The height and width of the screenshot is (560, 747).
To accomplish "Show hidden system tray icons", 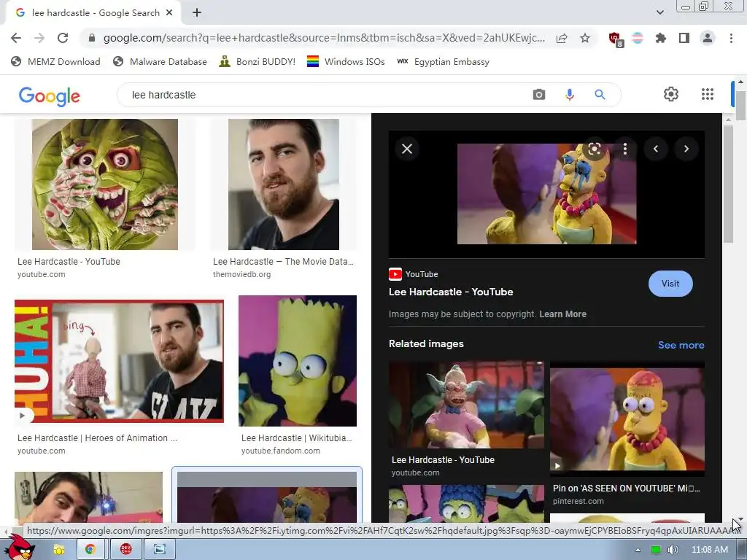I will click(638, 550).
